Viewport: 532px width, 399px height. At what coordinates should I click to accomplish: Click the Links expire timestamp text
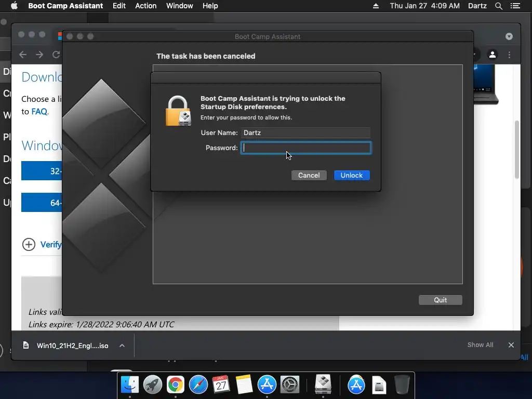tap(101, 324)
